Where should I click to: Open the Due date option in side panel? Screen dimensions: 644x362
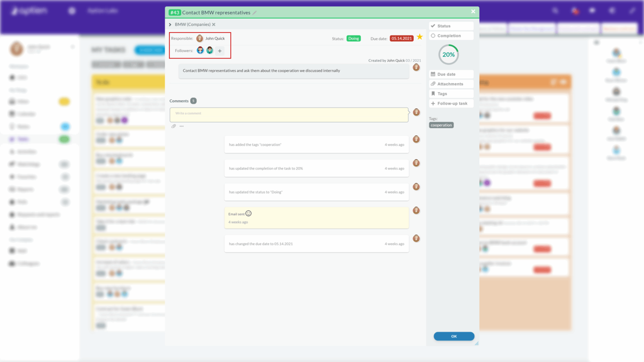tap(451, 75)
